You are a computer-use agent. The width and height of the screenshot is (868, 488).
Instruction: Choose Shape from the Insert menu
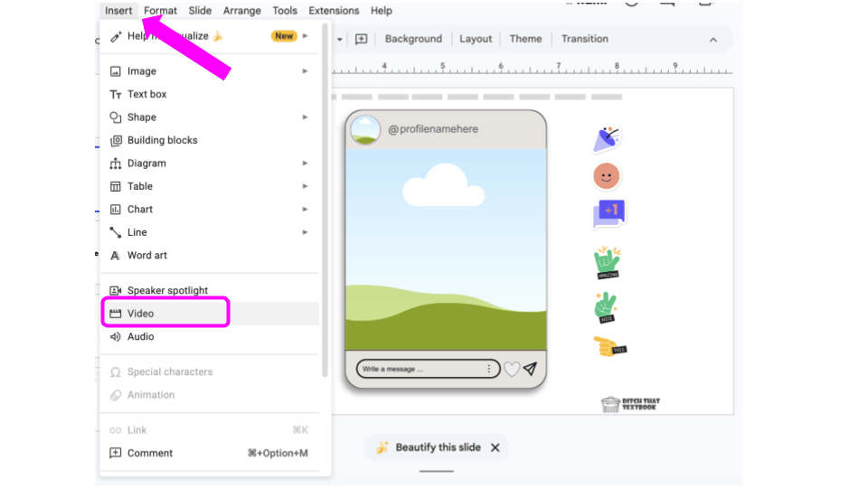[210, 117]
